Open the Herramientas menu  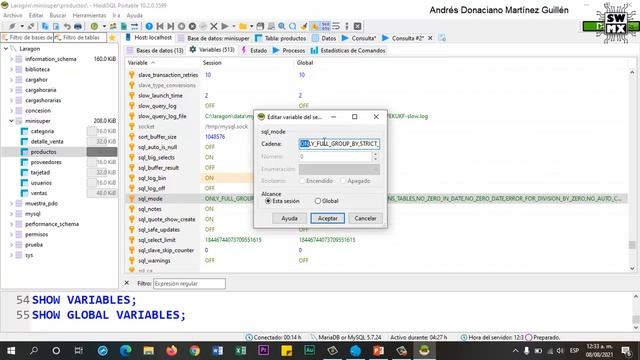pos(89,16)
